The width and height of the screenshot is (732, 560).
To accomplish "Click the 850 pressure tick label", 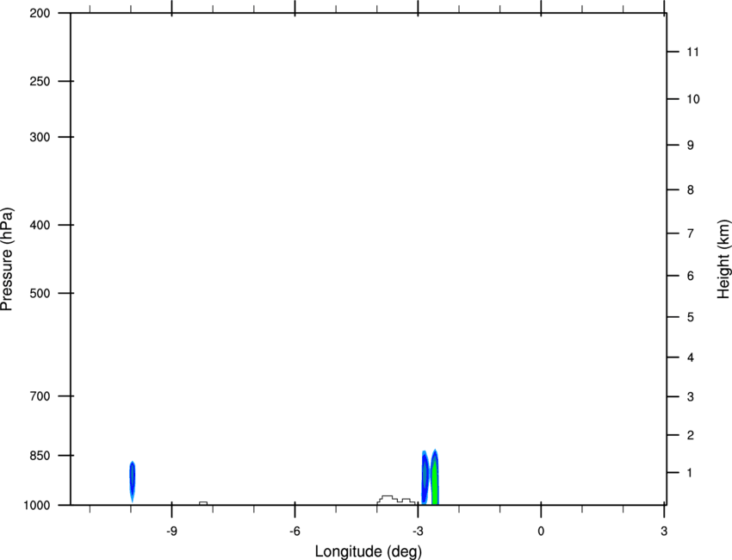I will click(x=40, y=456).
